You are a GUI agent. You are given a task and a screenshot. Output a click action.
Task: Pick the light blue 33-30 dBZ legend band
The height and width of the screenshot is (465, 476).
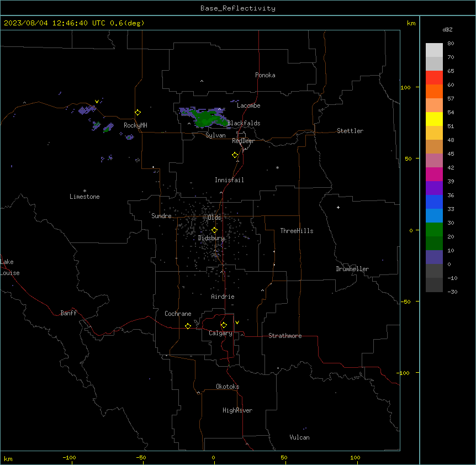[x=434, y=216]
